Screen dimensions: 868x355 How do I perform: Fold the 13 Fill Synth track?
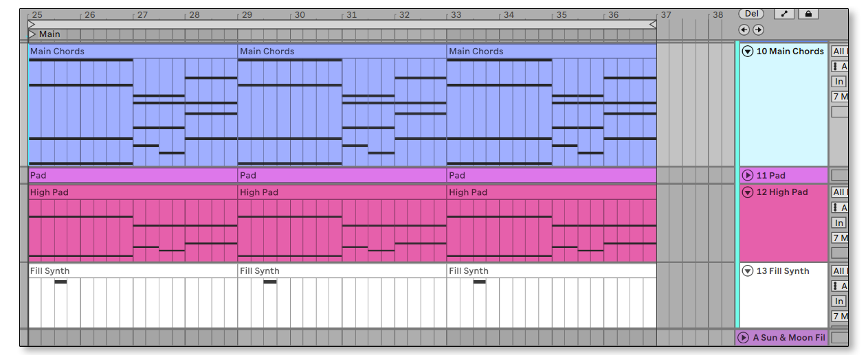pyautogui.click(x=748, y=271)
